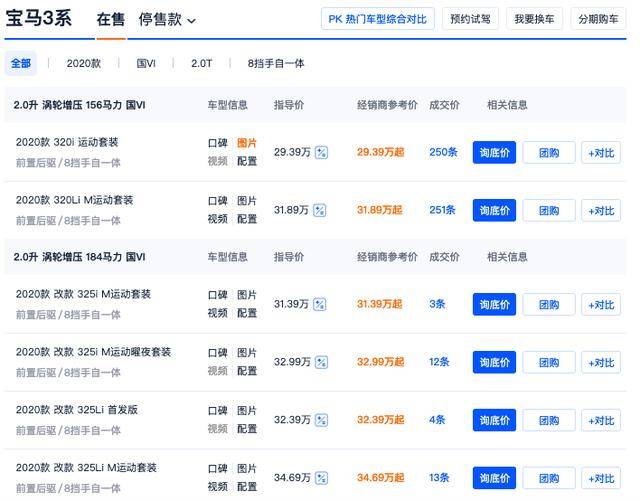
Task: Open the 2020款 改款 325i M运动曜夜套装 name
Action: [93, 352]
